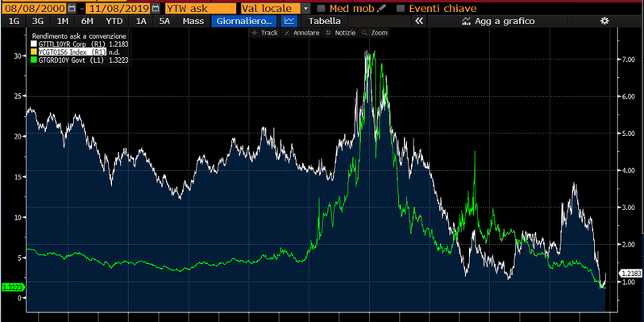
Task: Click the white 1.2183 axis value tag
Action: tap(631, 273)
